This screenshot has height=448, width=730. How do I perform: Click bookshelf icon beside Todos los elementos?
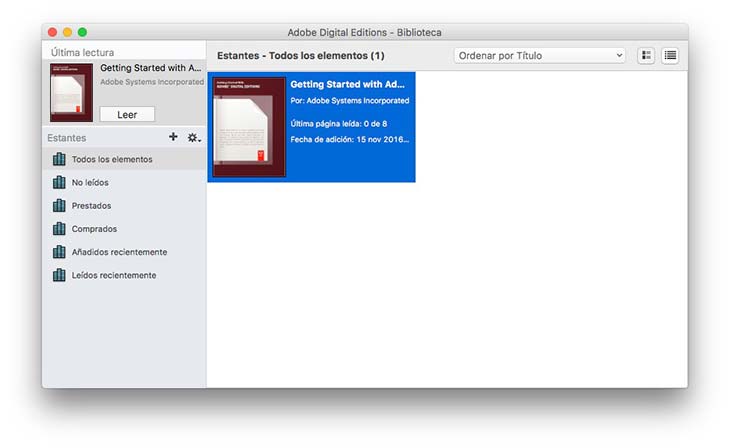(59, 159)
